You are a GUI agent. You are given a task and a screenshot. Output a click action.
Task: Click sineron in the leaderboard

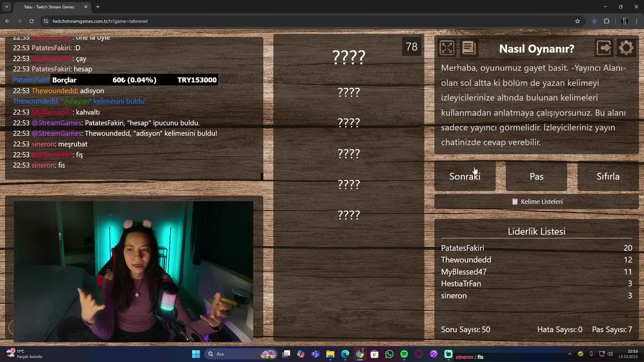[454, 296]
